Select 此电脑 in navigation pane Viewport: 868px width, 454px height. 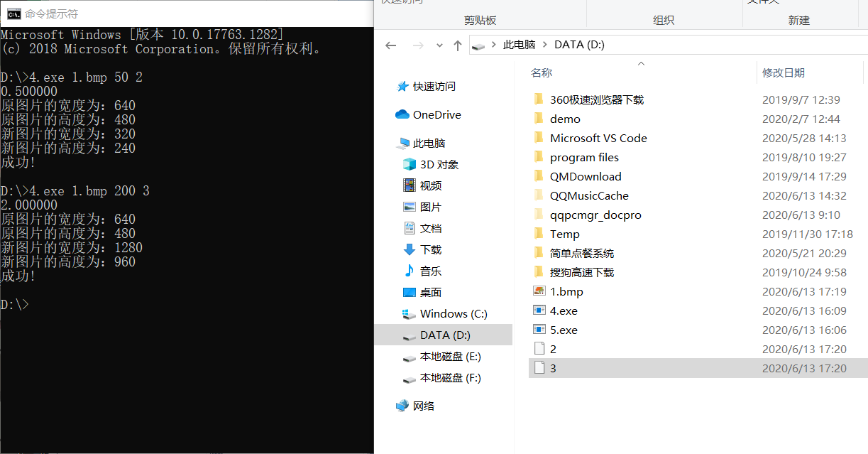coord(429,143)
